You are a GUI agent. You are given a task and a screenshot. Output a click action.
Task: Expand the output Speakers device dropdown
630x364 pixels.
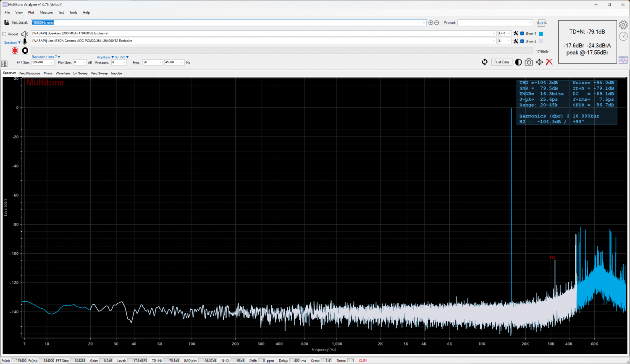pyautogui.click(x=494, y=34)
